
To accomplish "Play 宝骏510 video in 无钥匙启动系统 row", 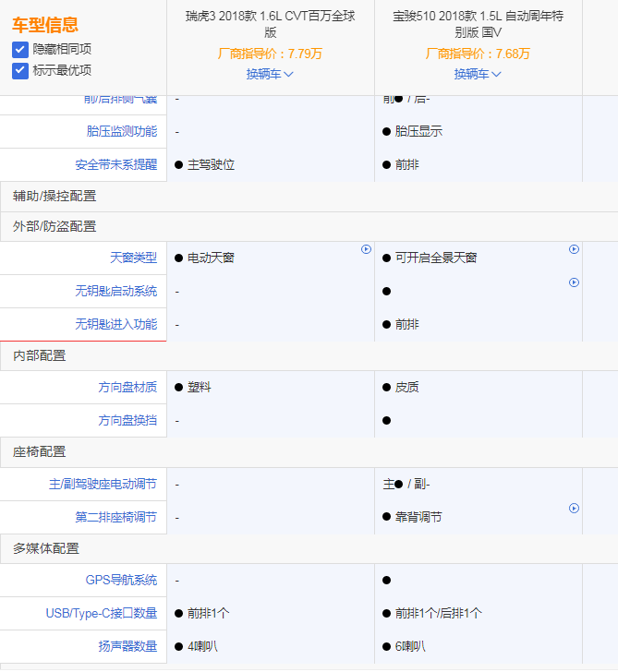I will coord(574,282).
